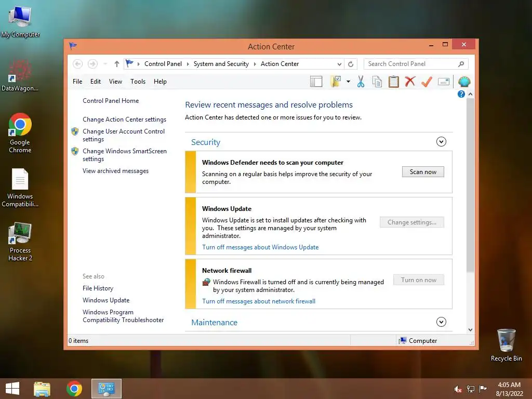Image resolution: width=532 pixels, height=399 pixels.
Task: Expand the Maintenance section chevron
Action: coord(441,322)
